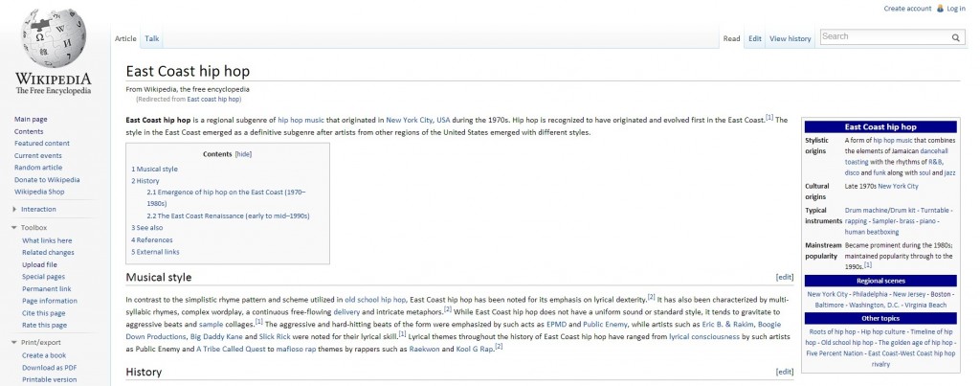Click the search magnifying glass icon
This screenshot has height=386, width=980.
(955, 37)
